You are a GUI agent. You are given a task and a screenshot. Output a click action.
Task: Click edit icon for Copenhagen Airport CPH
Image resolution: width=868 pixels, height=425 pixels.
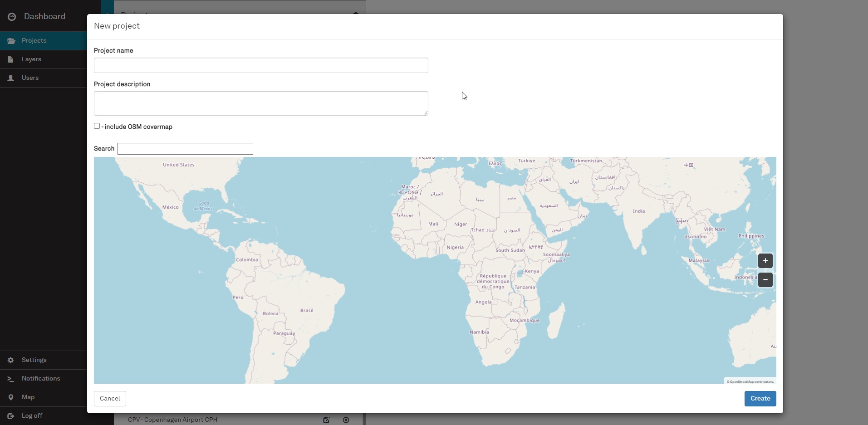[x=326, y=420]
